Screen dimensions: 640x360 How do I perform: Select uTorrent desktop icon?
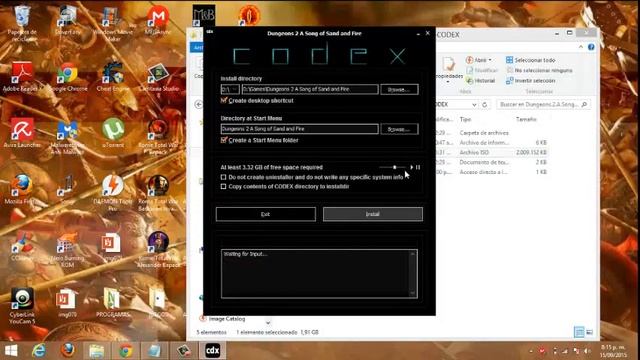coord(113,133)
